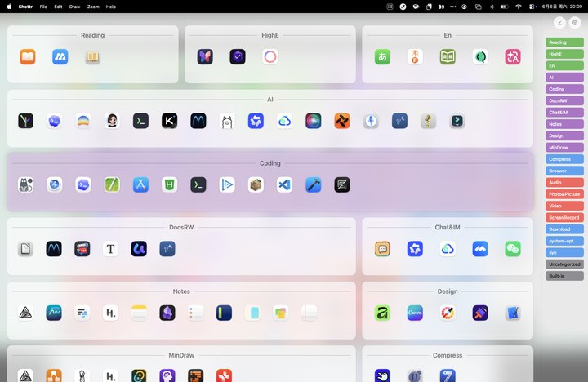Open the Draw menu
Image resolution: width=588 pixels, height=382 pixels.
click(74, 7)
